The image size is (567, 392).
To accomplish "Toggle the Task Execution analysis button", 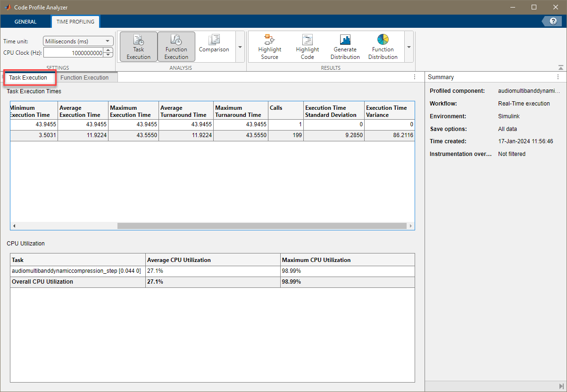I will point(138,47).
